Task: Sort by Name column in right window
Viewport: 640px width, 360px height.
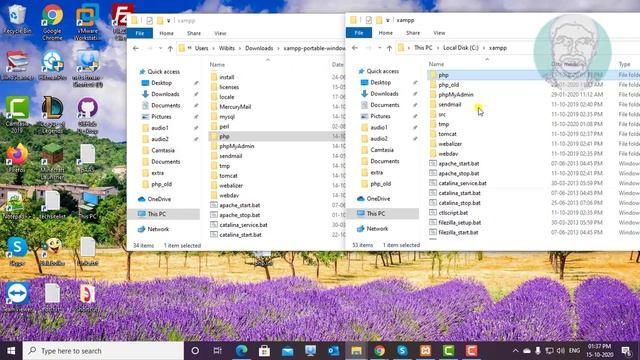Action: pos(436,64)
